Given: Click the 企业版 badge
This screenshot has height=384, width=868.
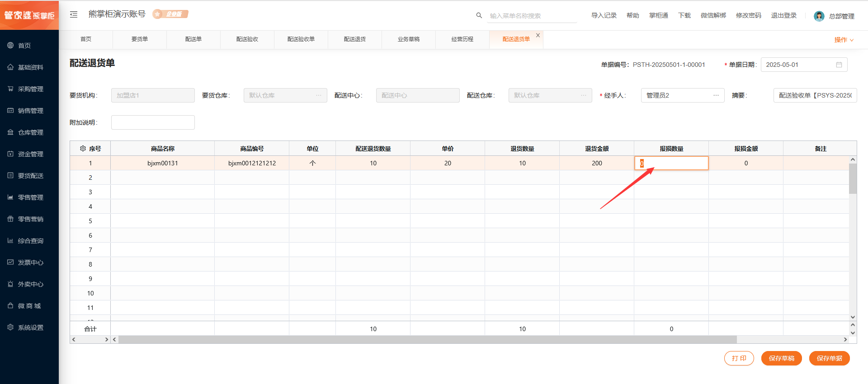Looking at the screenshot, I should (x=170, y=14).
